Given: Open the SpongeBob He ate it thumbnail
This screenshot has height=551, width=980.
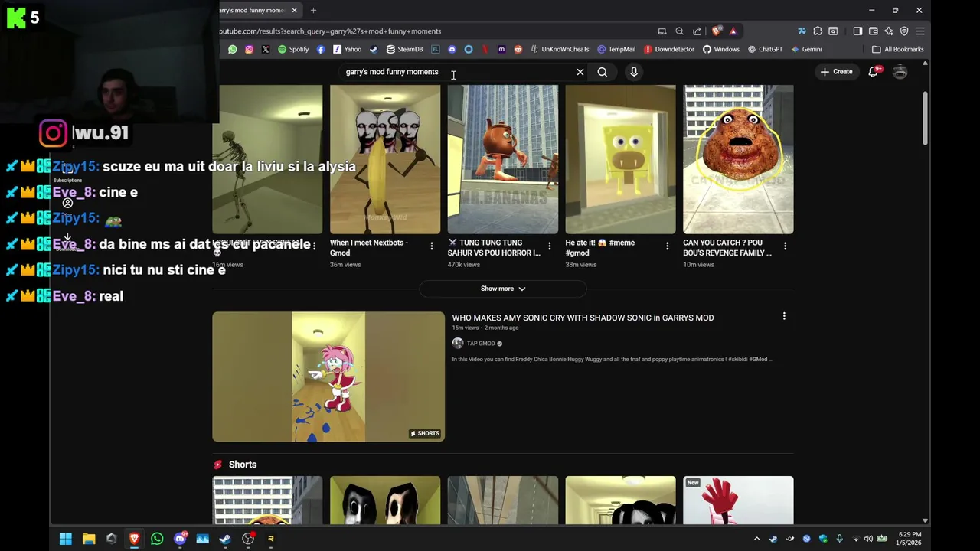Looking at the screenshot, I should (x=620, y=159).
